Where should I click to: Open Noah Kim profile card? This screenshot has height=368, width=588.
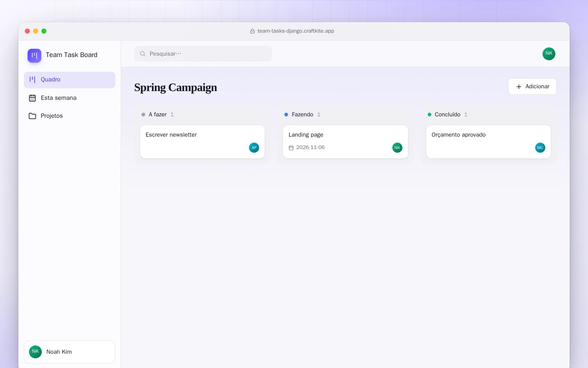pos(69,352)
